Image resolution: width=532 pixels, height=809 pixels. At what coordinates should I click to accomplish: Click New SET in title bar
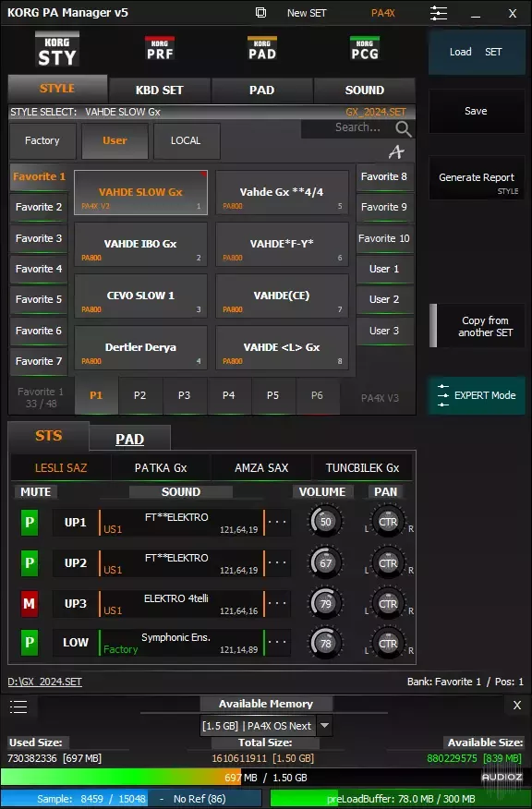307,13
